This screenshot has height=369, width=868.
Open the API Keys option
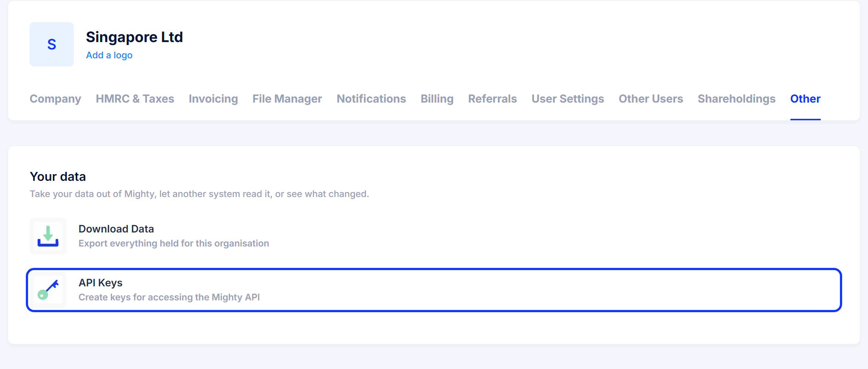coord(434,290)
